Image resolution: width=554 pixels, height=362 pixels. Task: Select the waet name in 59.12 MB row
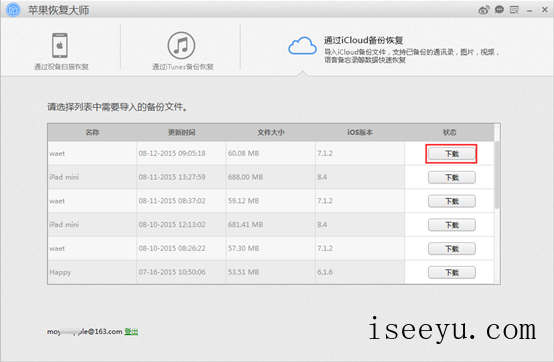click(x=57, y=201)
